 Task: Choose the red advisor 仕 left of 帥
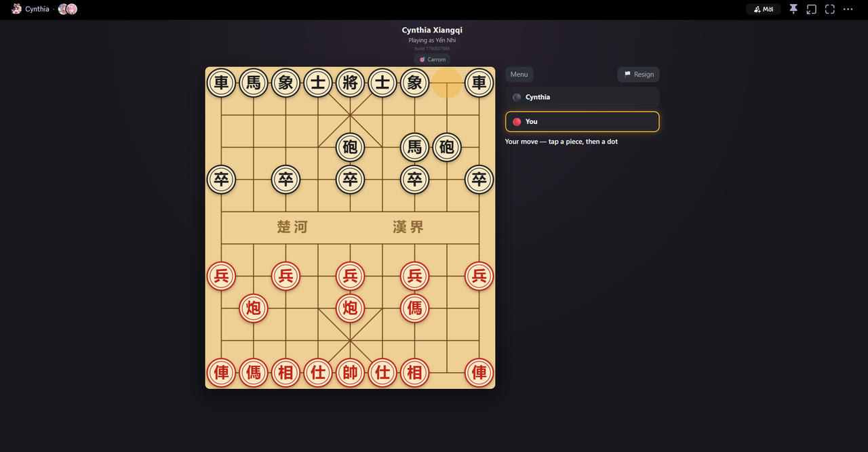pyautogui.click(x=318, y=373)
